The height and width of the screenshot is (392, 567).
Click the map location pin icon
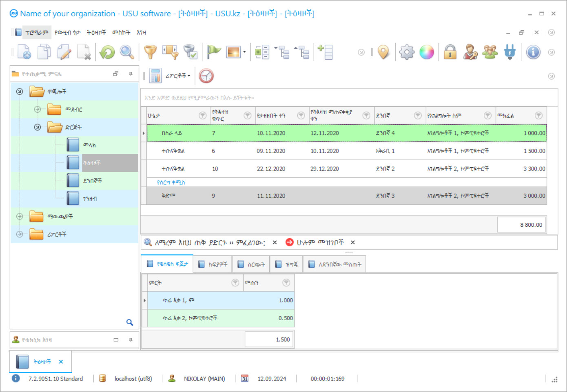(x=383, y=52)
